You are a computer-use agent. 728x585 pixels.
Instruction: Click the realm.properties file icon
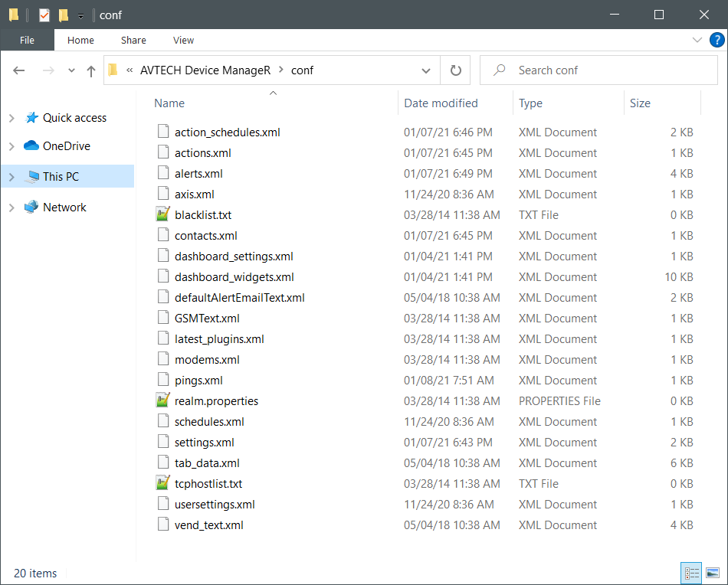point(162,401)
